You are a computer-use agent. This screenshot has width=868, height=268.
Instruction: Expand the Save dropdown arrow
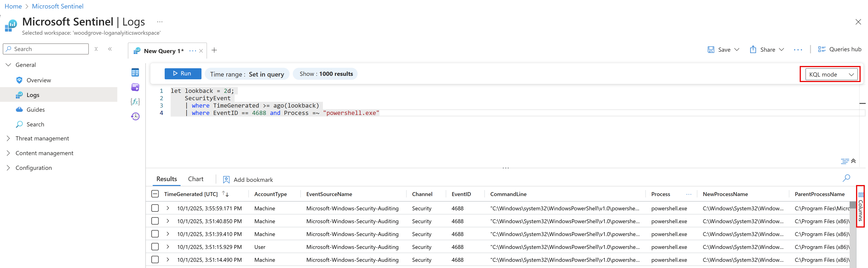click(737, 50)
